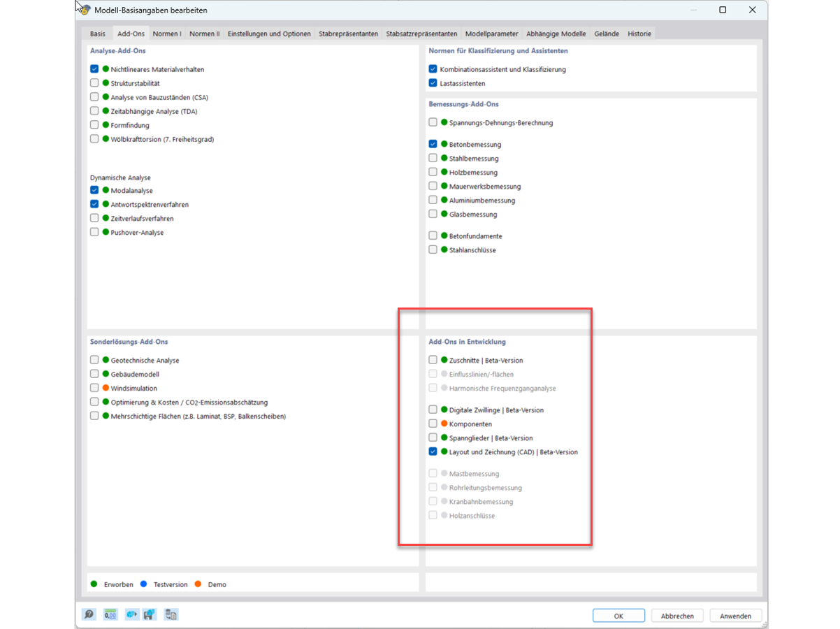This screenshot has height=629, width=840.
Task: Select the Basis tab
Action: 97,33
